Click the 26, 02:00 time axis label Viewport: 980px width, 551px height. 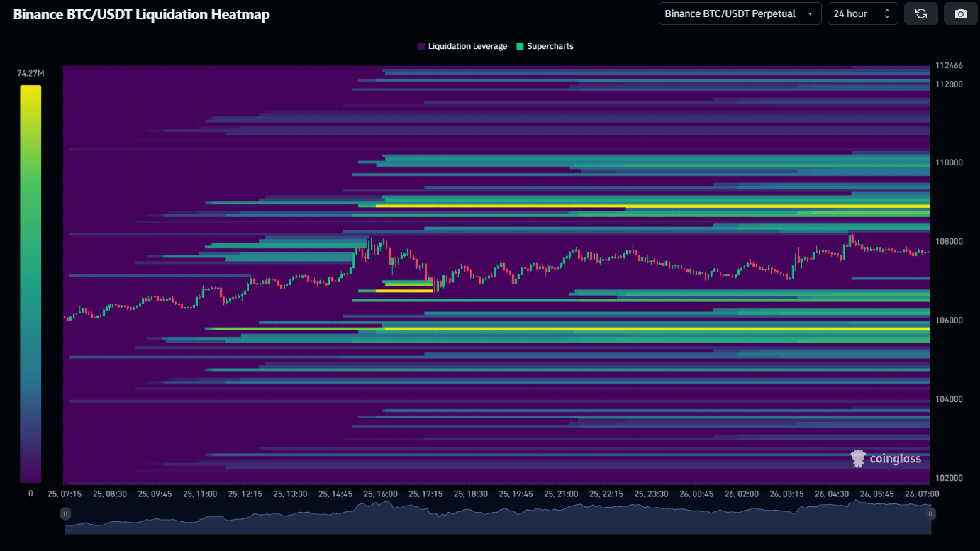[x=742, y=494]
